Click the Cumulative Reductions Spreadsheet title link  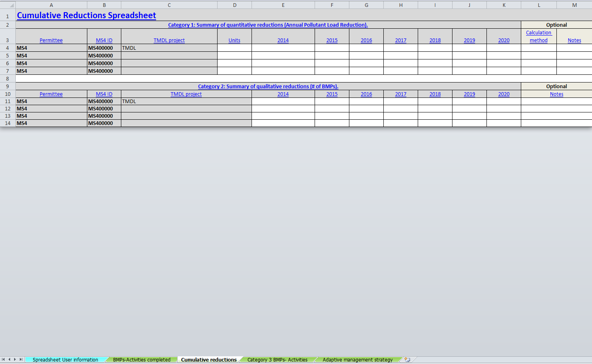click(x=86, y=15)
